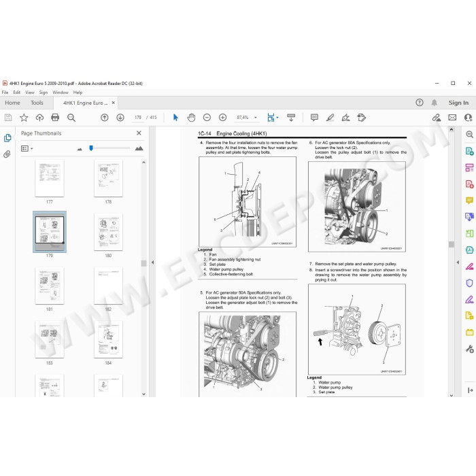Screen dimensions: 476x476
Task: Click the upload to cloud icon
Action: tap(39, 118)
